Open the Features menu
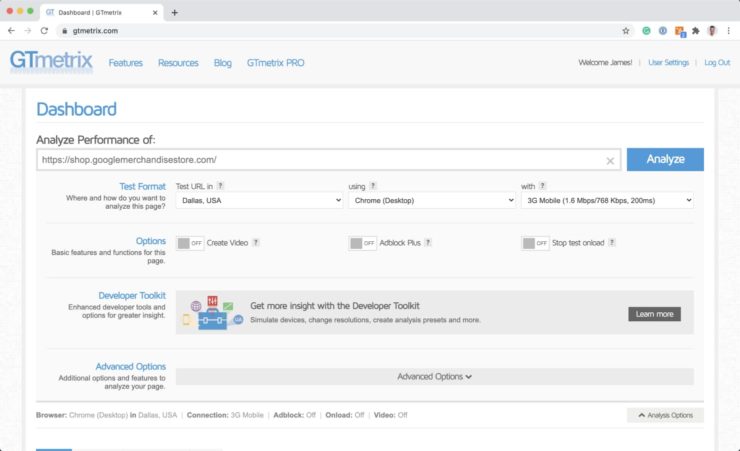The width and height of the screenshot is (740, 451). point(126,63)
